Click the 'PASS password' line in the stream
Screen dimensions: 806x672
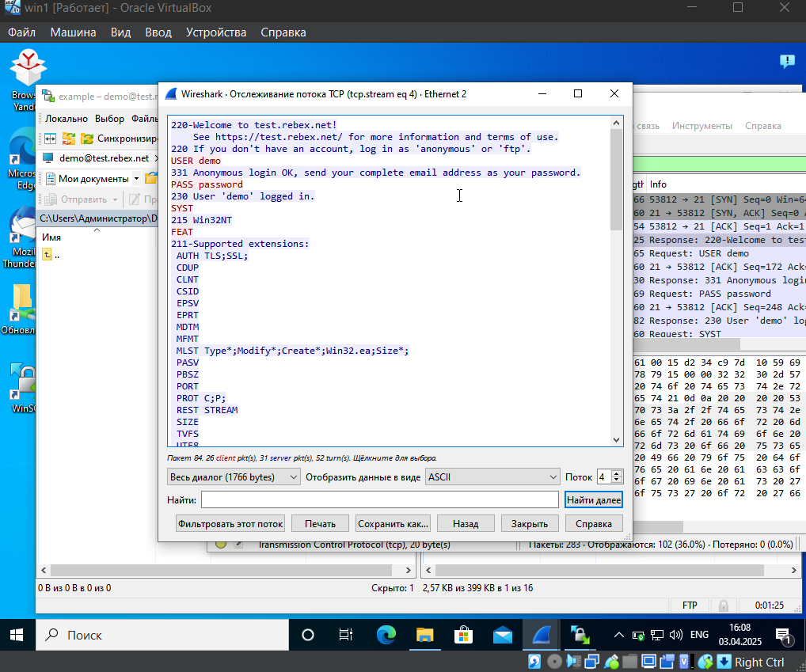207,184
